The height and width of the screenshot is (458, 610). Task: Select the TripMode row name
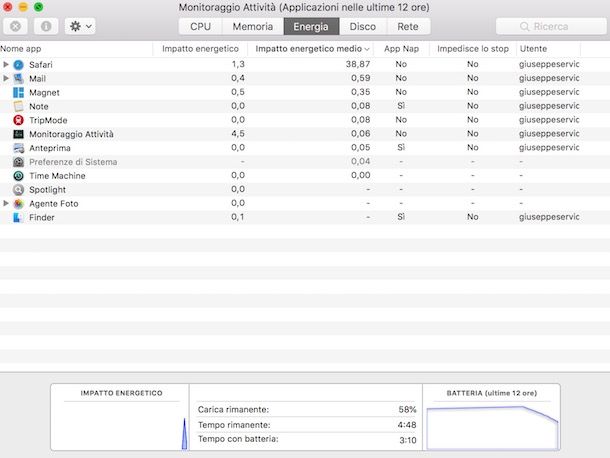pyautogui.click(x=48, y=120)
